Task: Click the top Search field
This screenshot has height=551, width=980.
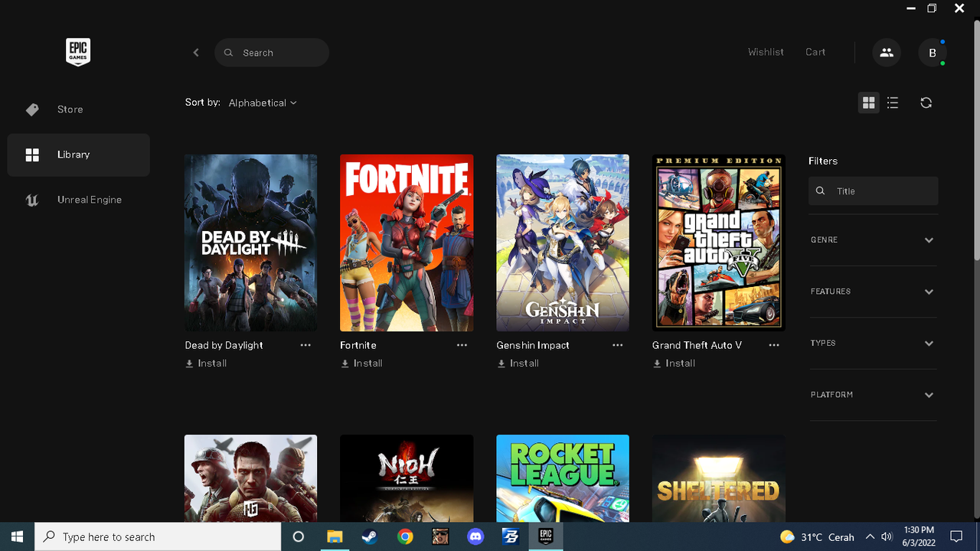Action: [x=272, y=53]
